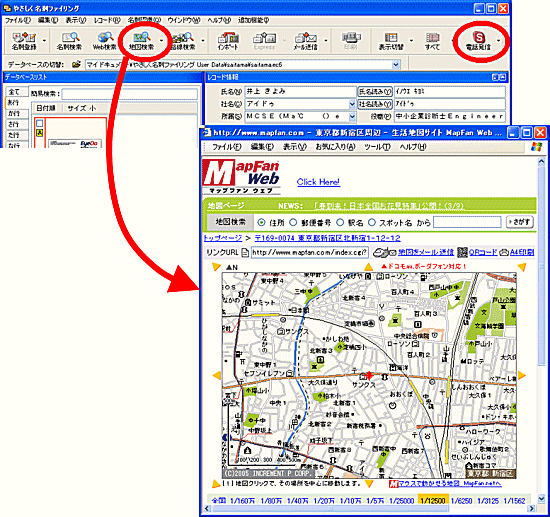The width and height of the screenshot is (550, 517).
Task: Open the database folder icon beside データベースの切替
Action: pyautogui.click(x=76, y=65)
